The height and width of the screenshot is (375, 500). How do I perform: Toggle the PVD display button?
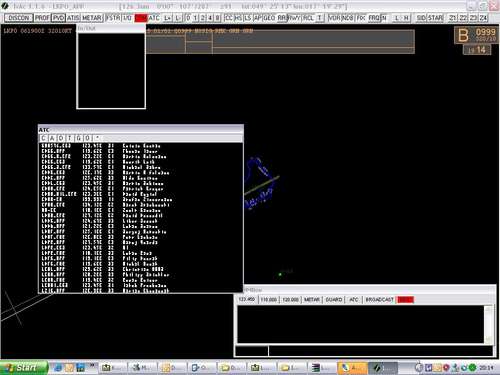[x=58, y=18]
